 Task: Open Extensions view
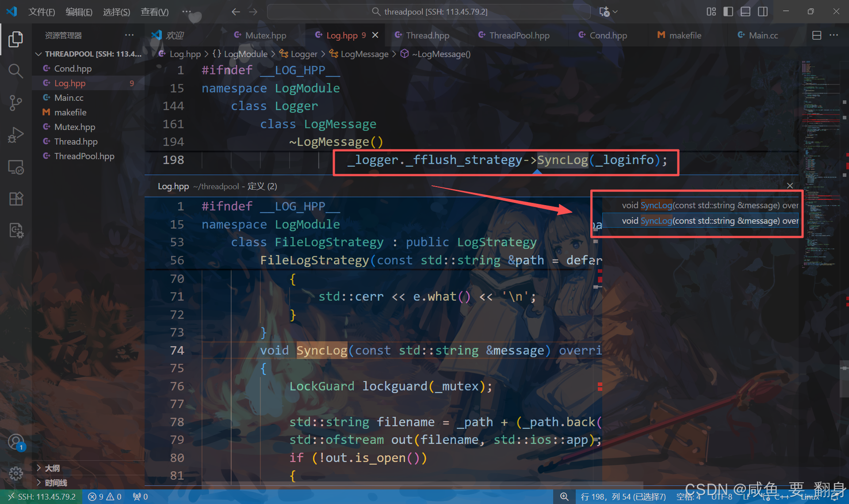point(15,199)
